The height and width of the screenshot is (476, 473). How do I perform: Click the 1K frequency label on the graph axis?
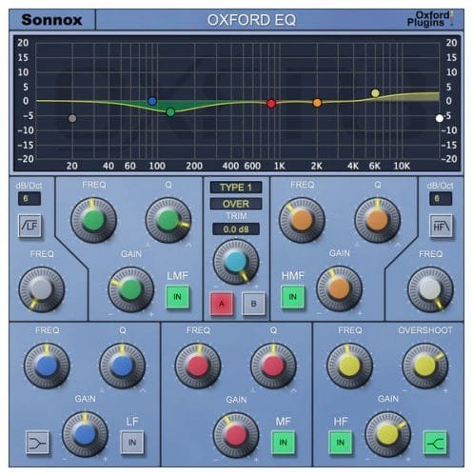(x=280, y=166)
